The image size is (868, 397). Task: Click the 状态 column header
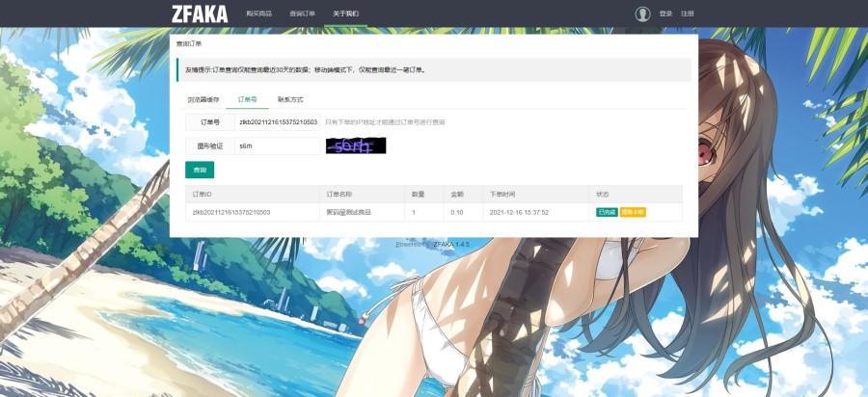point(602,194)
